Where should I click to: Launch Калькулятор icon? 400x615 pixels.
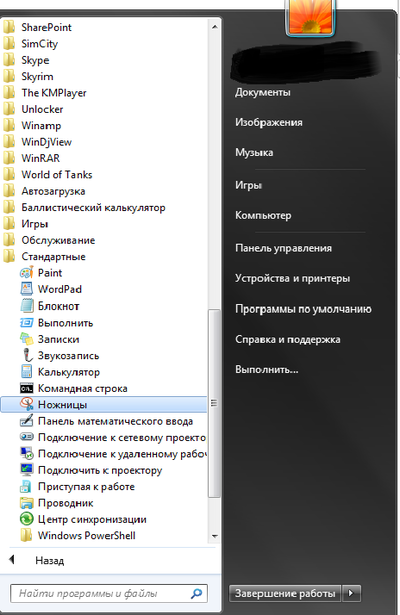(x=27, y=372)
